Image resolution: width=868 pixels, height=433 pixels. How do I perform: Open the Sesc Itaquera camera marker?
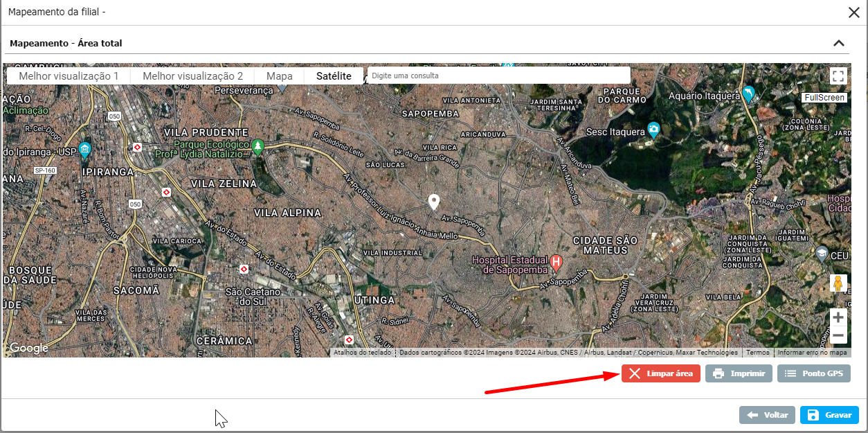[x=653, y=130]
